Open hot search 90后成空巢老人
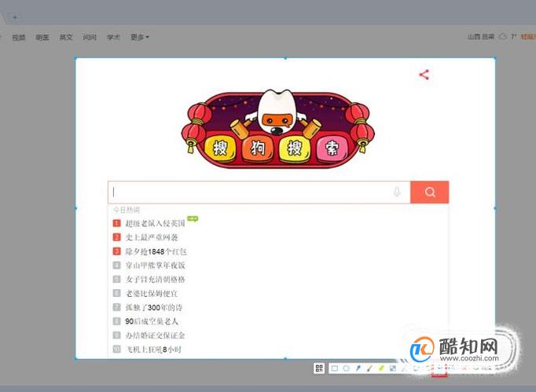The image size is (536, 392). (152, 321)
